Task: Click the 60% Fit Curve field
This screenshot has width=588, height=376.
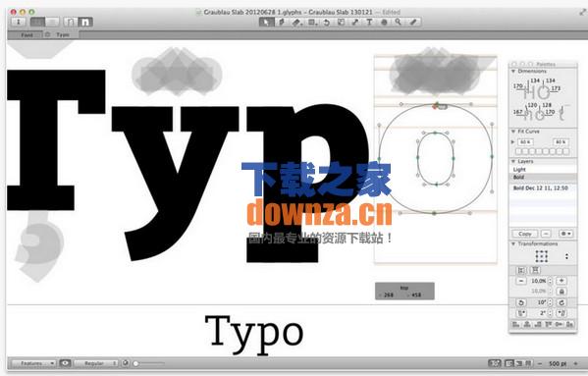Action: 525,142
